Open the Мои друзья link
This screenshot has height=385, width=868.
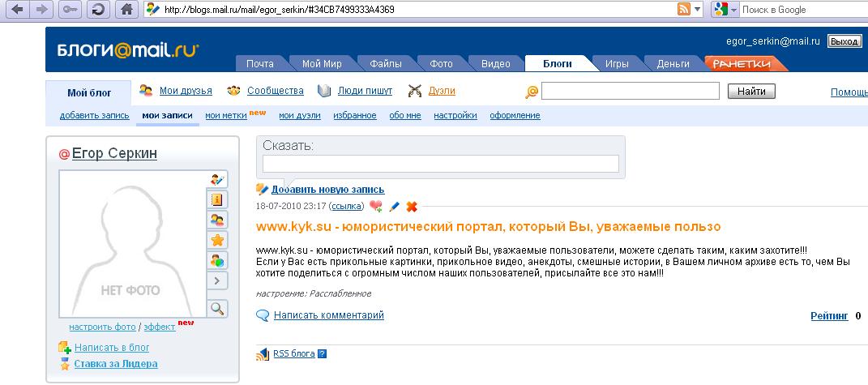pos(186,91)
